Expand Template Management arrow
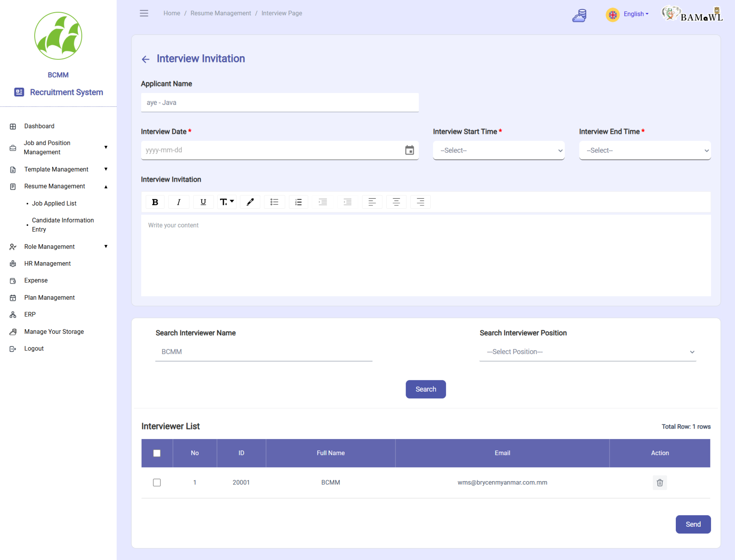Screen dimensions: 735x560 point(106,169)
